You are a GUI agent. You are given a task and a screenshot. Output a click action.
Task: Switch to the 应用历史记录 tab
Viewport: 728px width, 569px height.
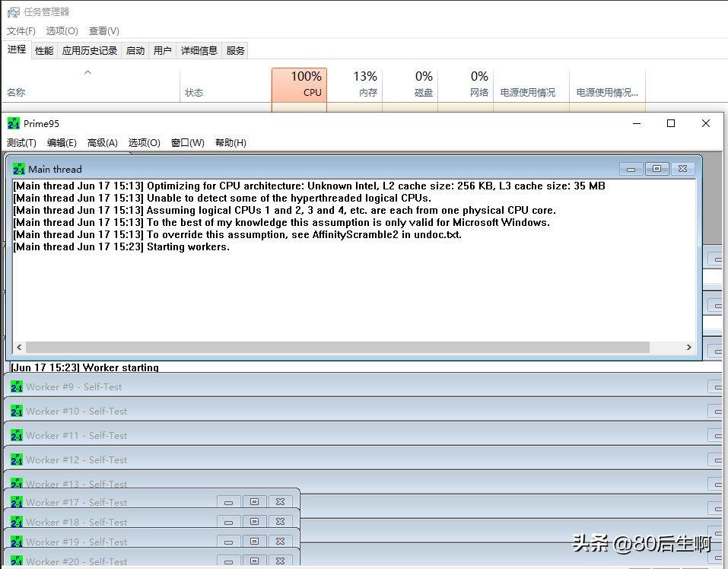click(x=90, y=51)
